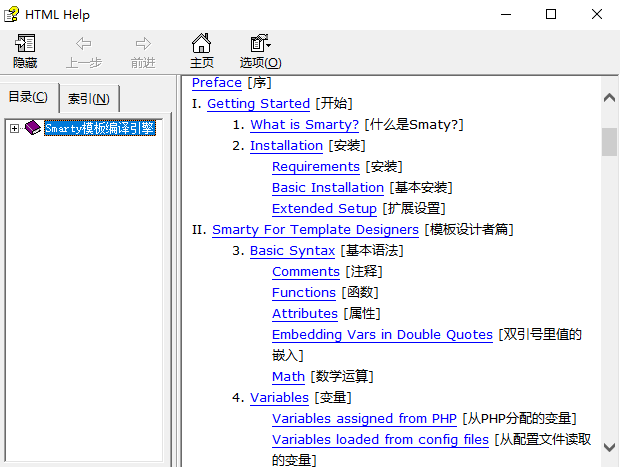Viewport: 620px width, 467px height.
Task: Follow the What is Smarty? link
Action: [x=304, y=125]
